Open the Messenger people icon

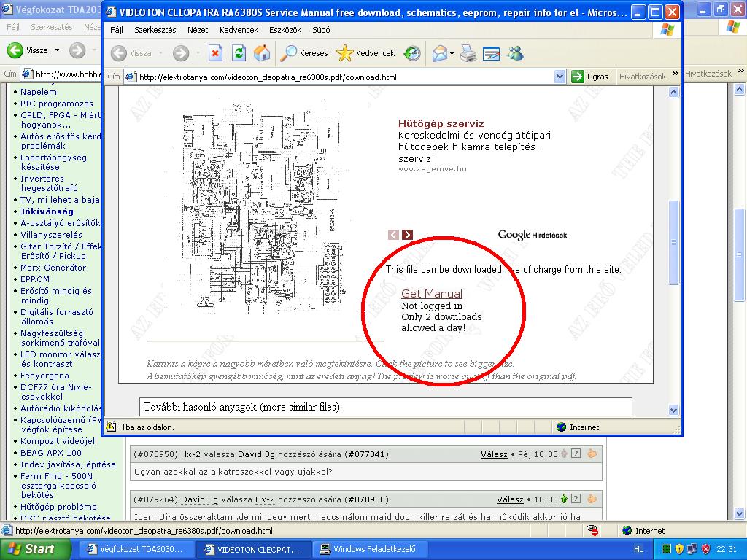(x=515, y=53)
